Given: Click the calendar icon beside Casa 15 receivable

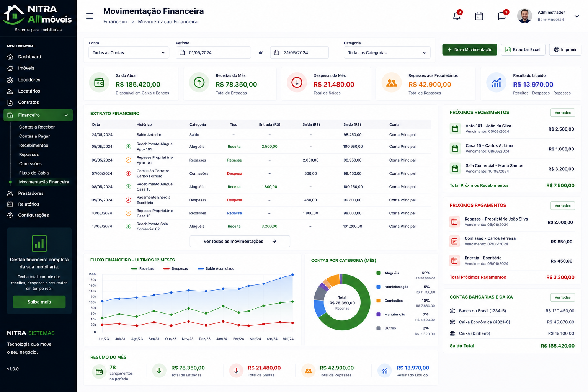Looking at the screenshot, I should (x=455, y=149).
